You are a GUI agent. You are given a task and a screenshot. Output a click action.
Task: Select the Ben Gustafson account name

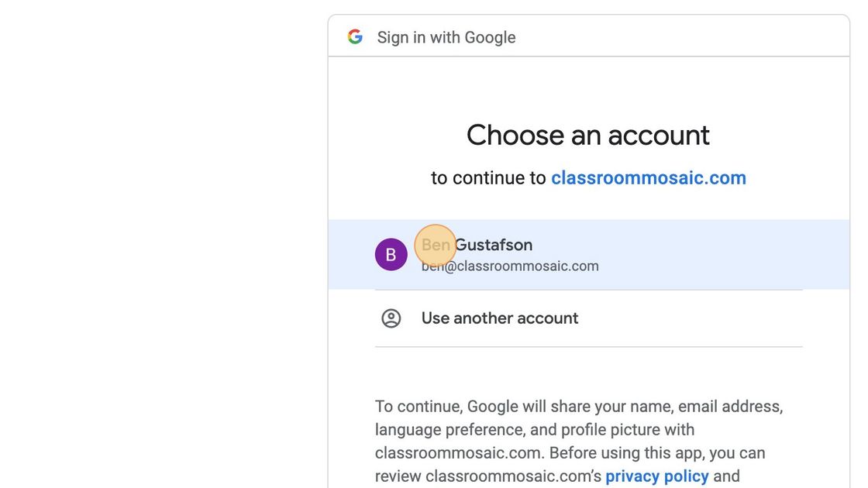pyautogui.click(x=477, y=246)
